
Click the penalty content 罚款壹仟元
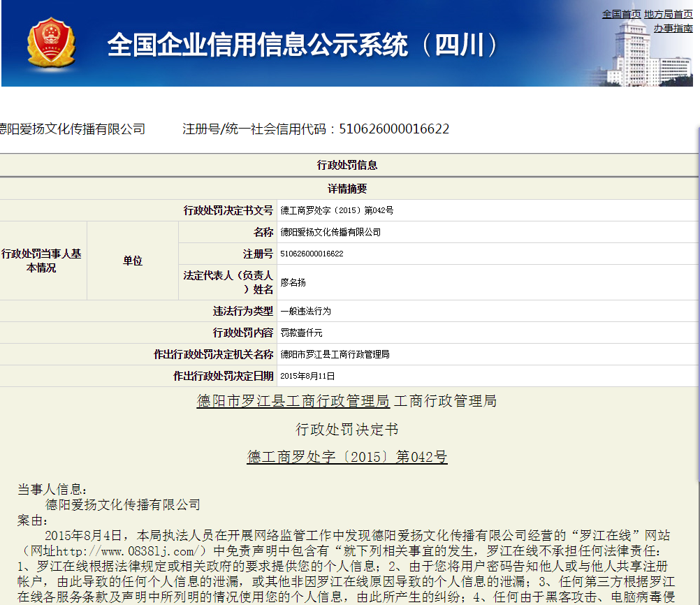point(301,333)
